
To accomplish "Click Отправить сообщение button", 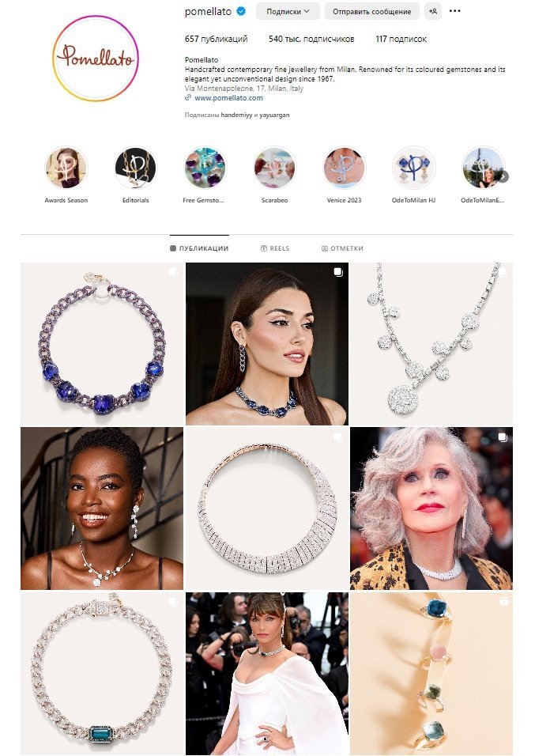I will click(371, 11).
